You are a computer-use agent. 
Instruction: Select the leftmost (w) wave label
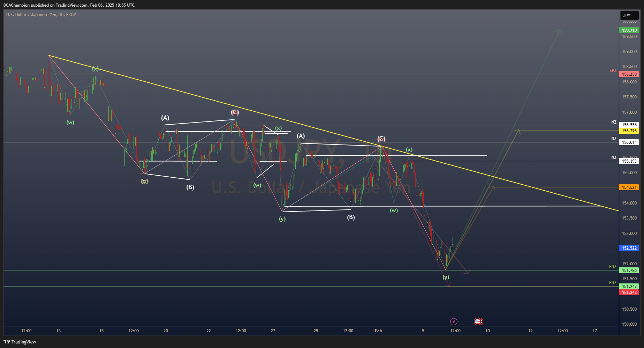[x=70, y=123]
